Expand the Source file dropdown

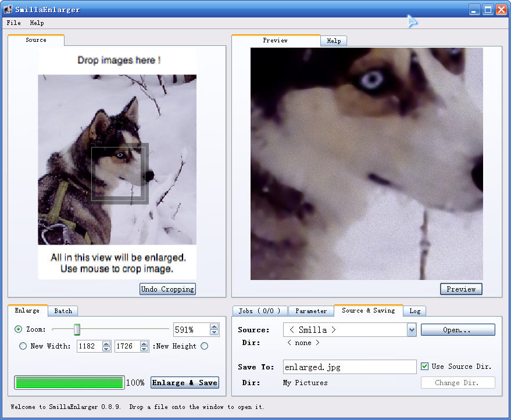pyautogui.click(x=412, y=330)
